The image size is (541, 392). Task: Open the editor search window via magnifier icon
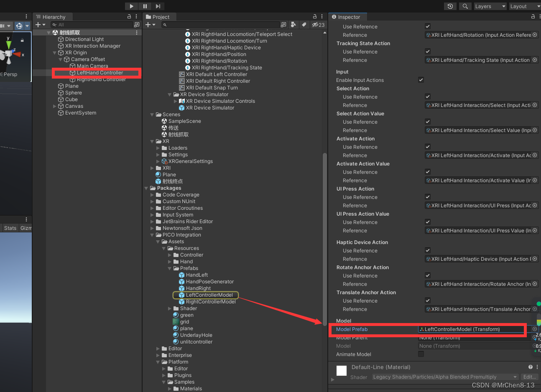click(x=465, y=6)
